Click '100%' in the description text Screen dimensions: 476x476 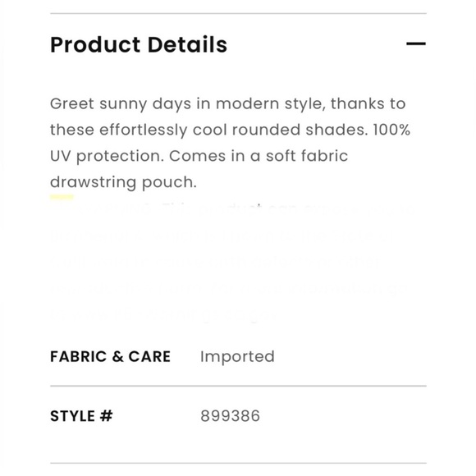point(391,130)
